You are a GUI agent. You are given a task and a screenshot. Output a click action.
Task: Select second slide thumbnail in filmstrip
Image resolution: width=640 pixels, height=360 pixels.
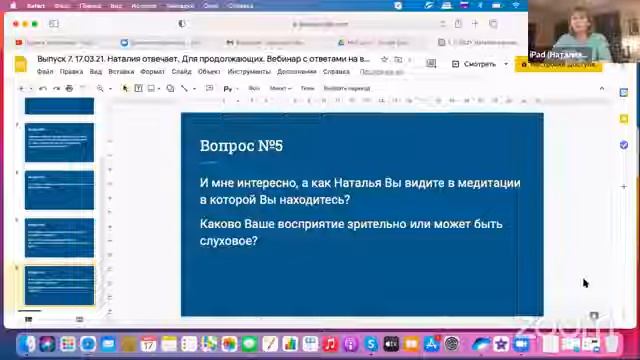(59, 142)
